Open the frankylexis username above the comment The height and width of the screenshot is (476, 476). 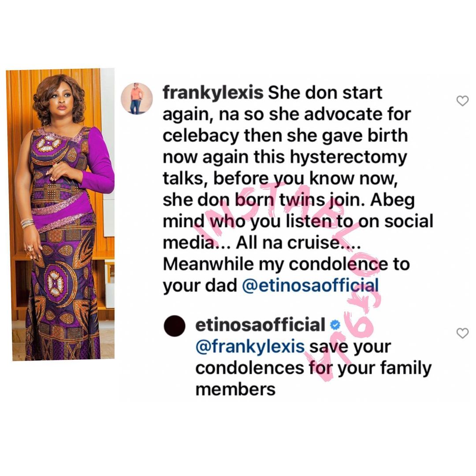[x=213, y=93]
